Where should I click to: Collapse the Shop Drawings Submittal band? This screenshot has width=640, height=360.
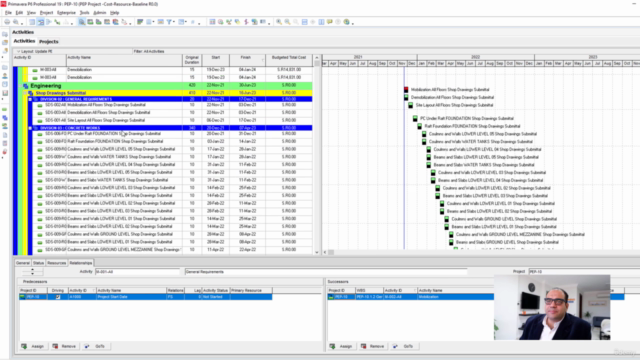[x=26, y=93]
